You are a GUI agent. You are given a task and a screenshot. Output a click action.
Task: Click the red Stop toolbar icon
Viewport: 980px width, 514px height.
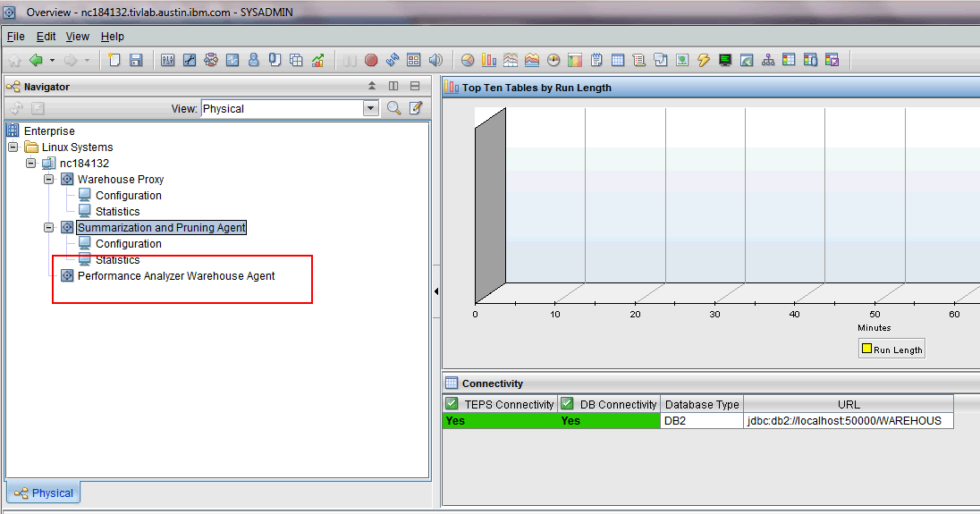[x=371, y=60]
